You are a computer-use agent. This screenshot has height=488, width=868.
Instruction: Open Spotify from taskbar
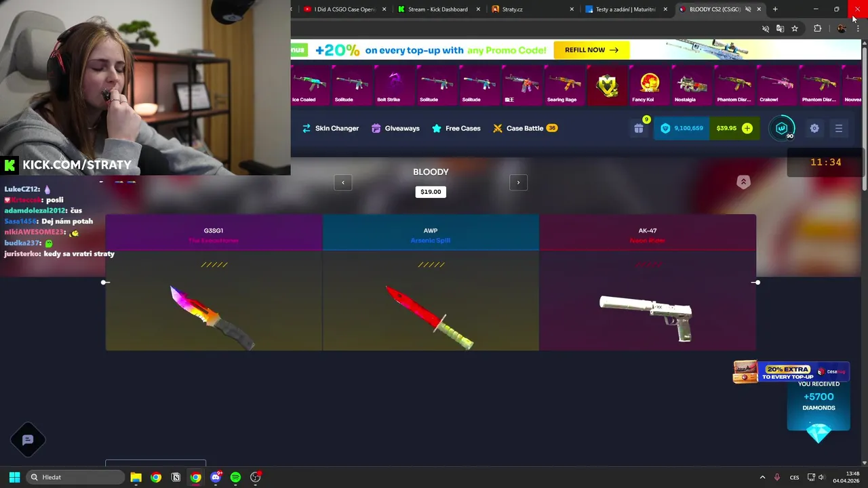(235, 477)
